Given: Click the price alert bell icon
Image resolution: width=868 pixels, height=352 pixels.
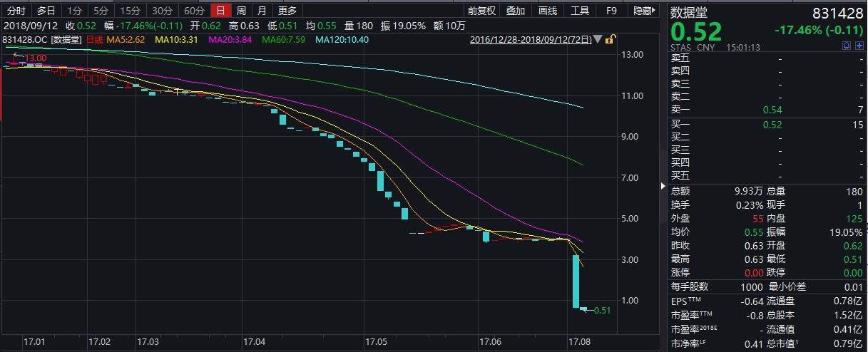Looking at the screenshot, I should pyautogui.click(x=847, y=46).
